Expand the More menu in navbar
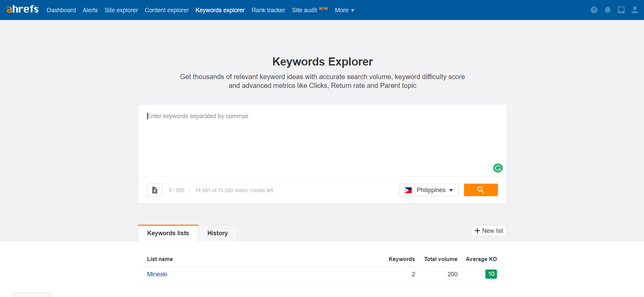This screenshot has height=297, width=644. (x=344, y=10)
